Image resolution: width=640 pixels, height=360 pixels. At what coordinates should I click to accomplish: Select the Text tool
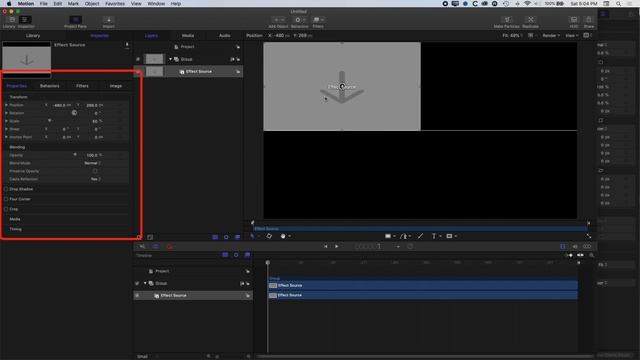tap(434, 236)
